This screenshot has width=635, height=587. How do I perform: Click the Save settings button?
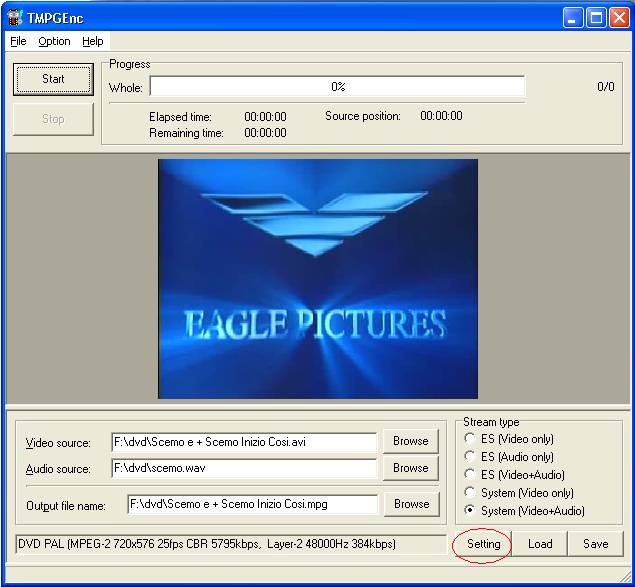(596, 544)
